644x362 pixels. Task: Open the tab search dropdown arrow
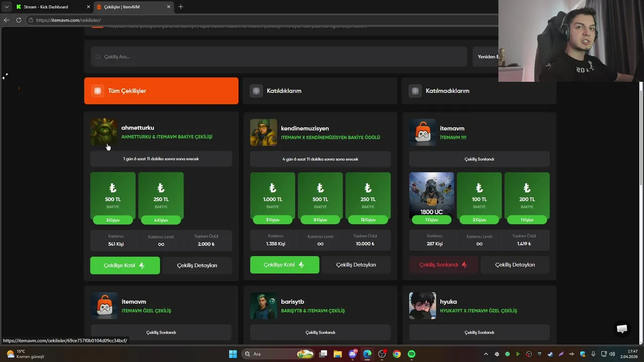coord(6,7)
